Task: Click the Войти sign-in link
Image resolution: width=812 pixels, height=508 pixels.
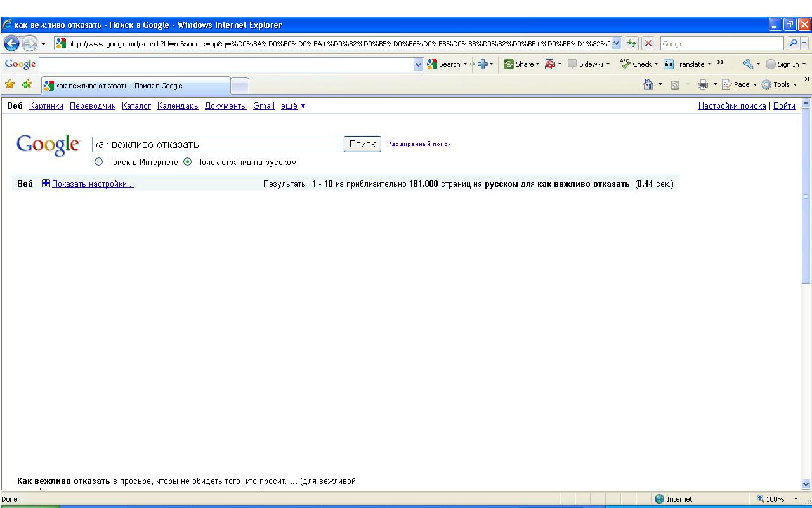Action: (784, 106)
